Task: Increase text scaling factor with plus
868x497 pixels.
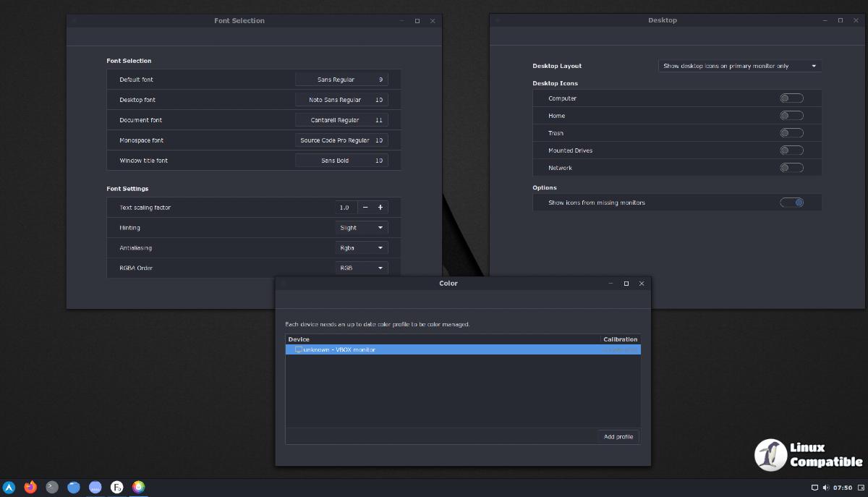Action: click(x=380, y=208)
